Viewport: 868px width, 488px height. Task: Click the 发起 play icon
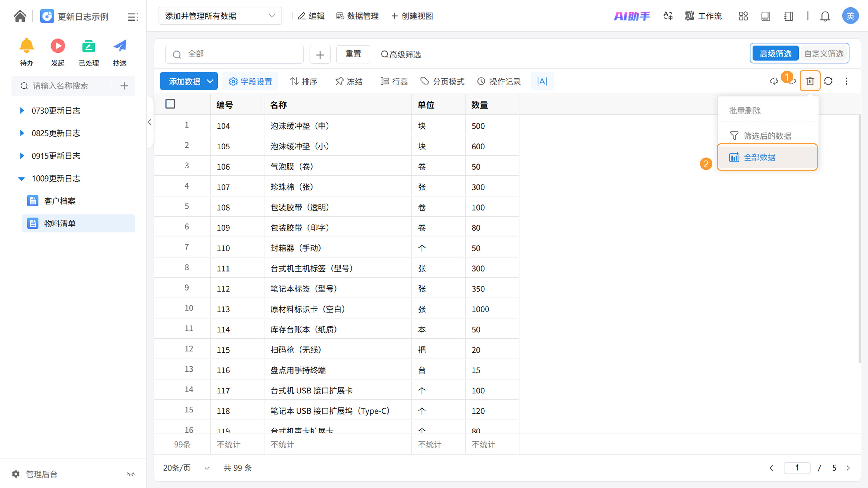coord(58,46)
